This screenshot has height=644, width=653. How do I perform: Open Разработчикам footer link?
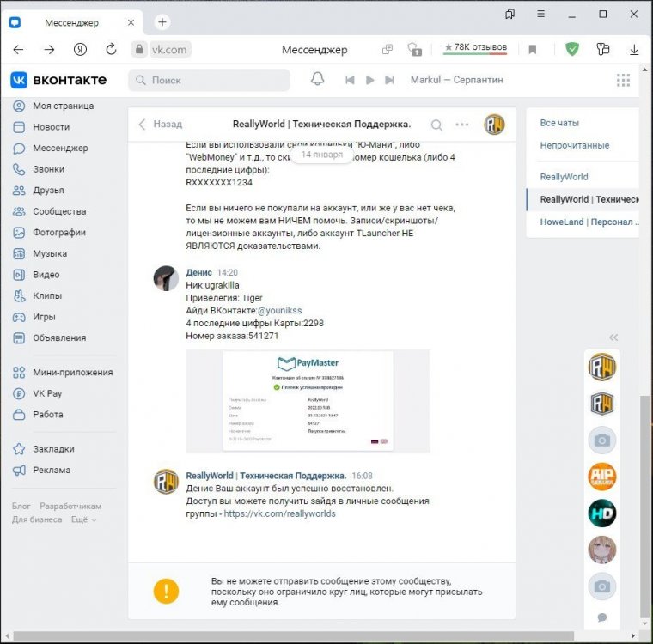click(x=70, y=507)
